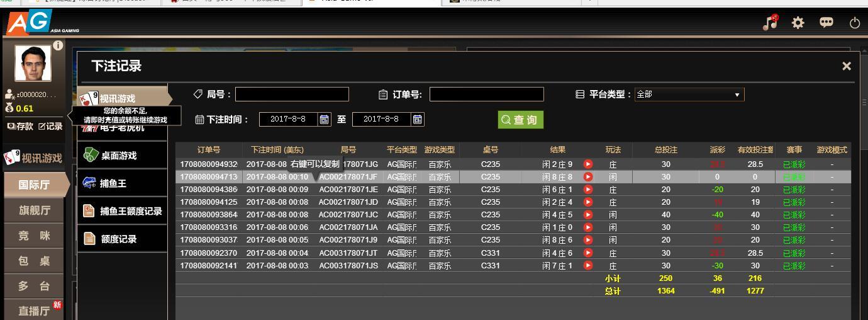Open calendar picker for start date
The width and height of the screenshot is (868, 320).
click(325, 119)
